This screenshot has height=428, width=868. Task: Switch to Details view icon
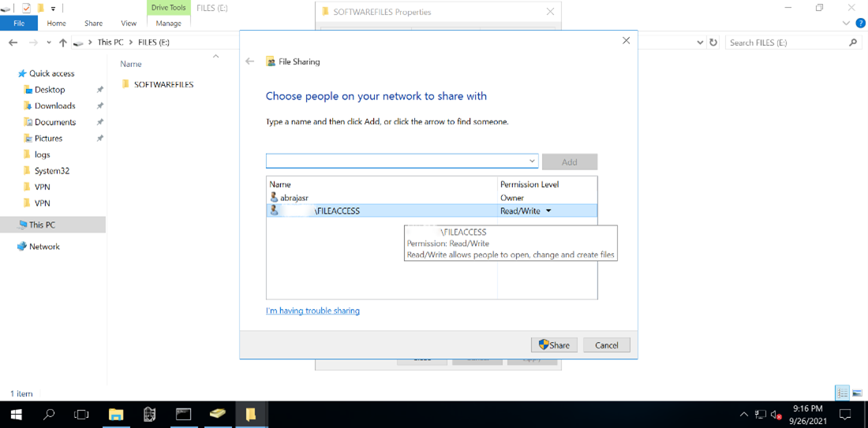coord(842,393)
